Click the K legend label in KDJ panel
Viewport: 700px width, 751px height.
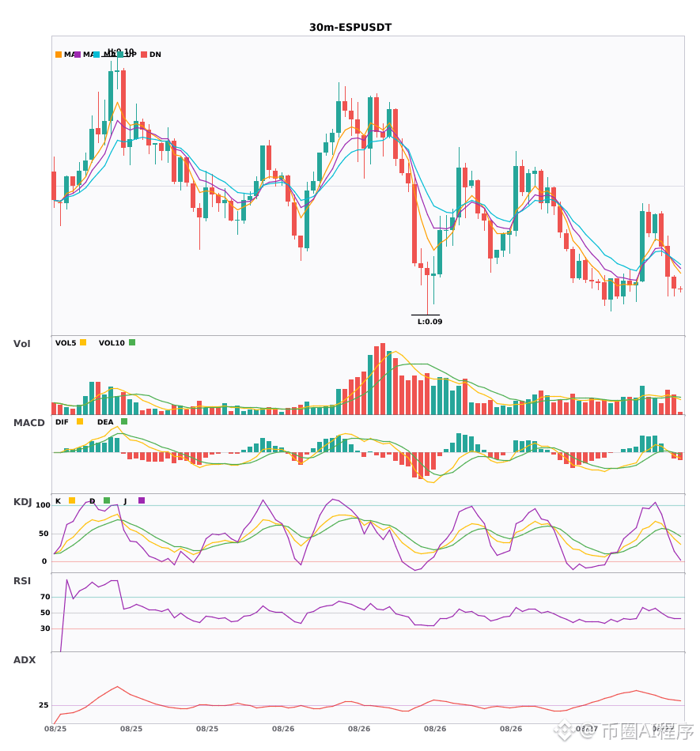pyautogui.click(x=58, y=501)
